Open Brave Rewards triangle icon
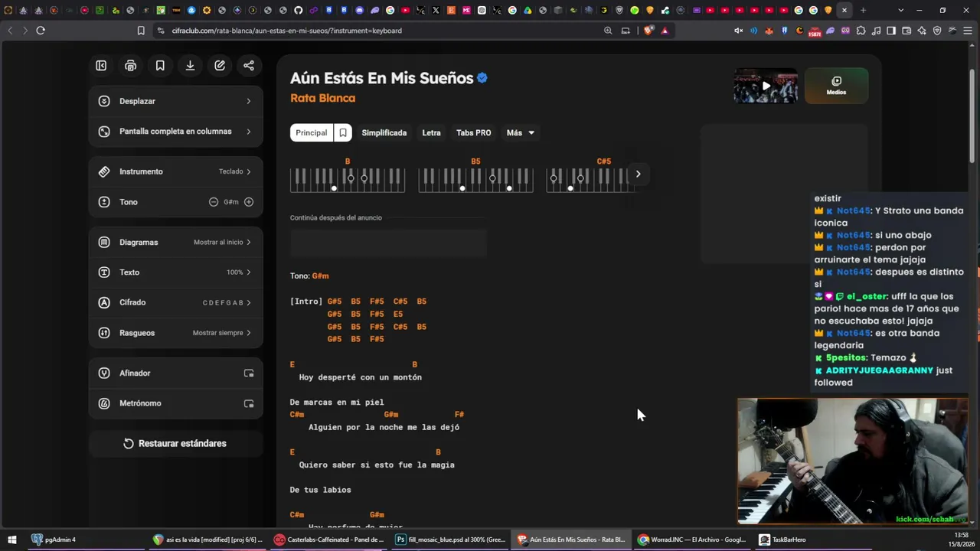 665,31
